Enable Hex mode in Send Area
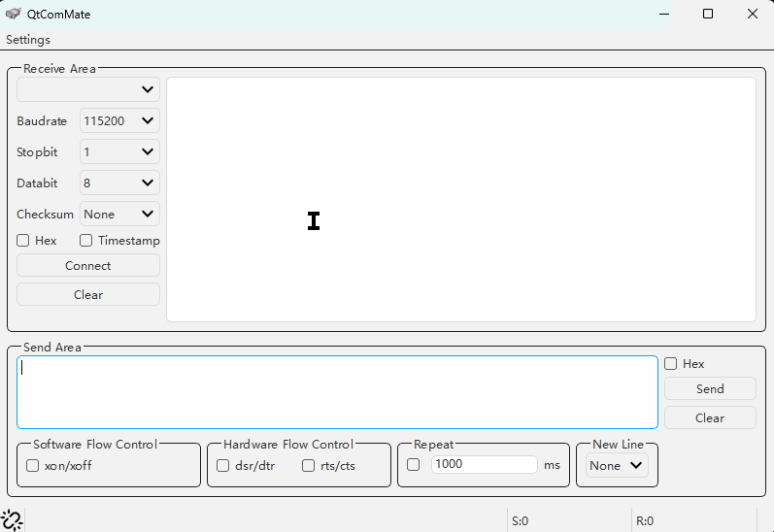774x532 pixels. coord(671,364)
